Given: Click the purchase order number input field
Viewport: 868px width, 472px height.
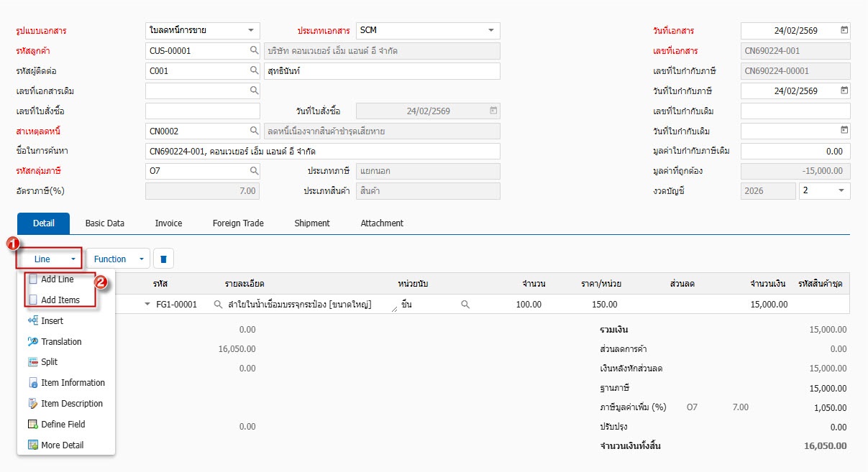Looking at the screenshot, I should 202,111.
